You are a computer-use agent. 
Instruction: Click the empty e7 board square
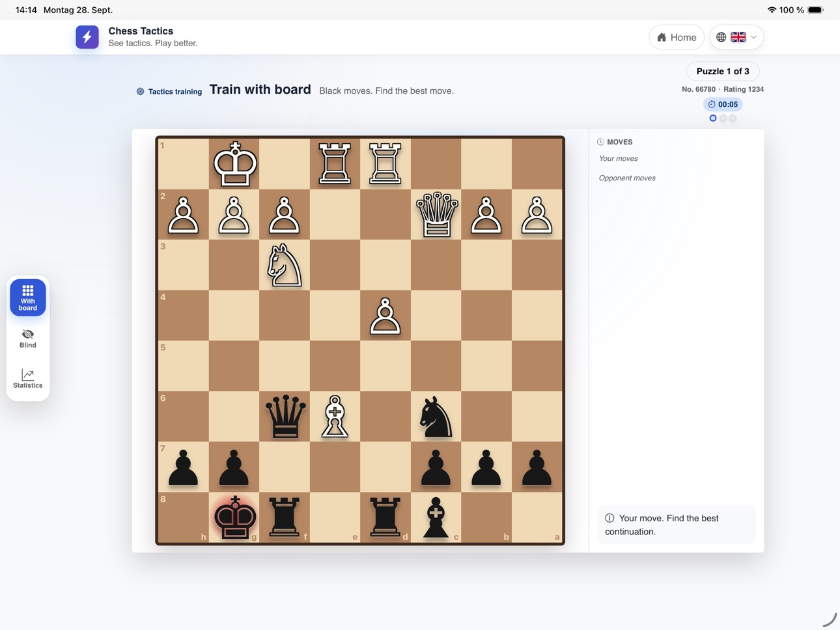[x=335, y=467]
